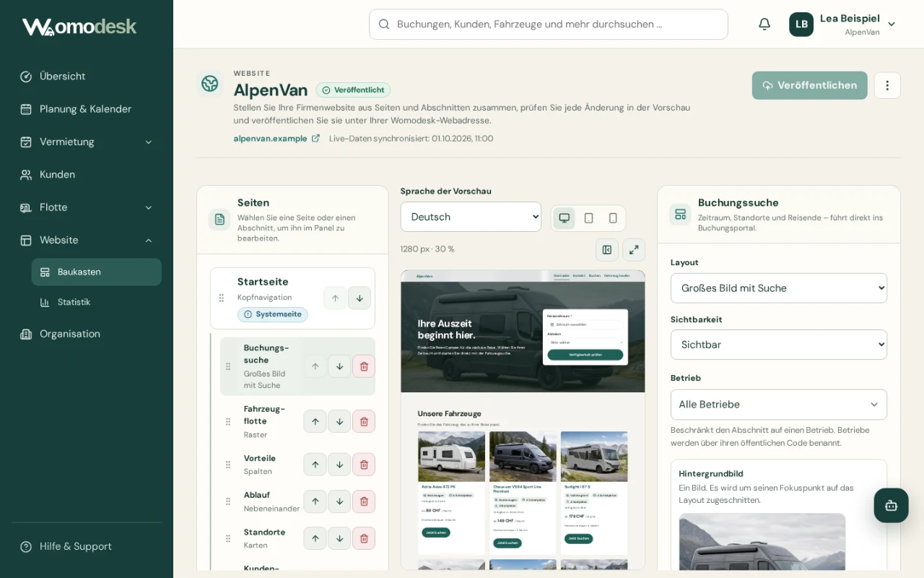Open notifications bell
This screenshot has width=924, height=578.
coord(764,25)
